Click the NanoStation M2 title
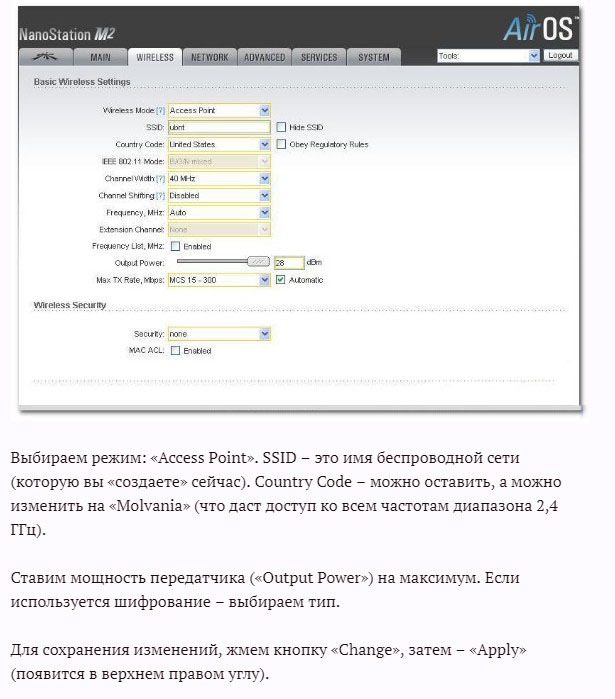The image size is (615, 699). tap(67, 34)
